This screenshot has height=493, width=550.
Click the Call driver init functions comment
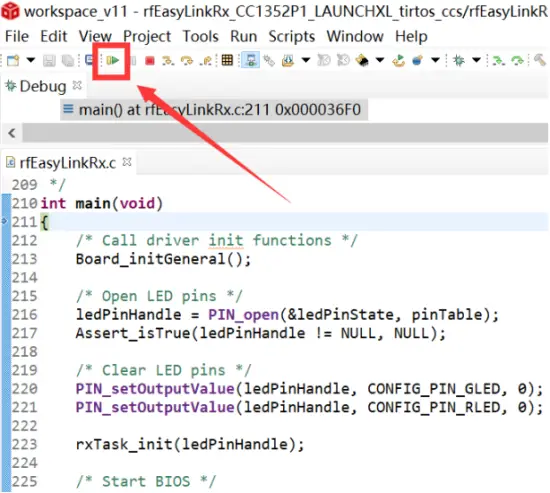click(x=217, y=241)
